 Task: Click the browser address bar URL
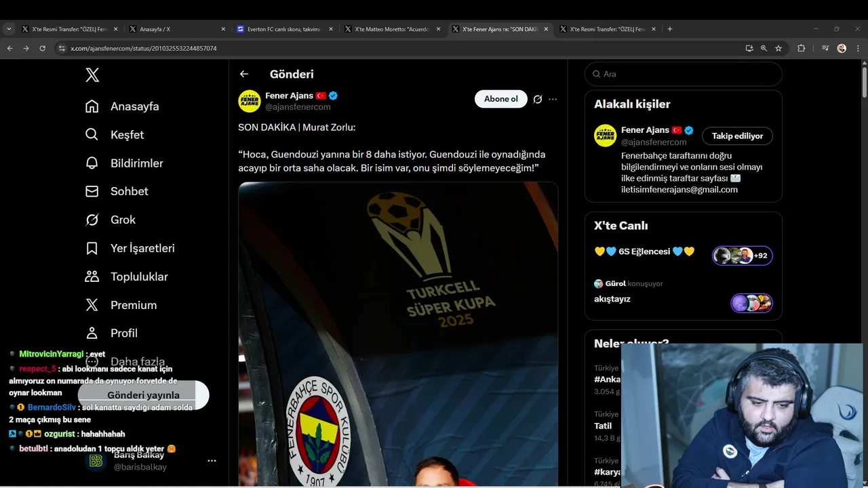[x=144, y=48]
